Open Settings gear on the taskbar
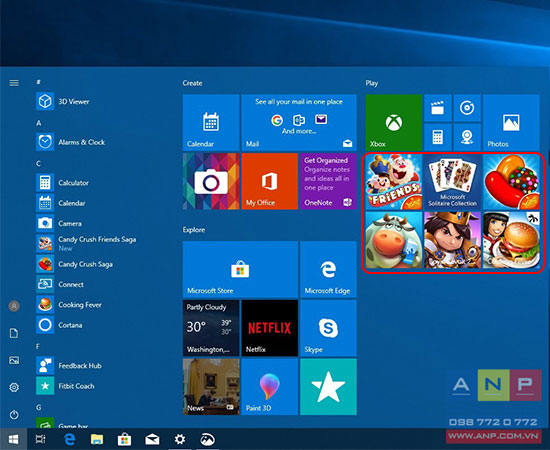The height and width of the screenshot is (450, 550). tap(180, 439)
